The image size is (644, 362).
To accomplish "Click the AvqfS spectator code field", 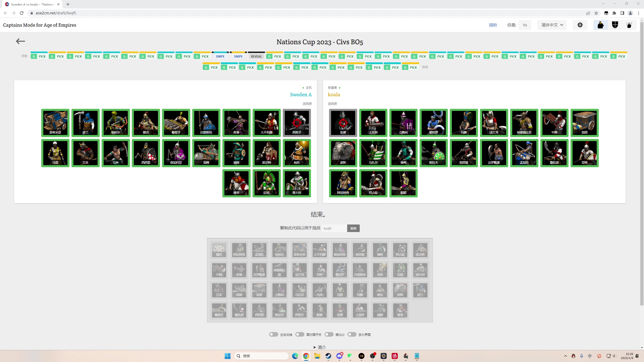I will click(334, 228).
